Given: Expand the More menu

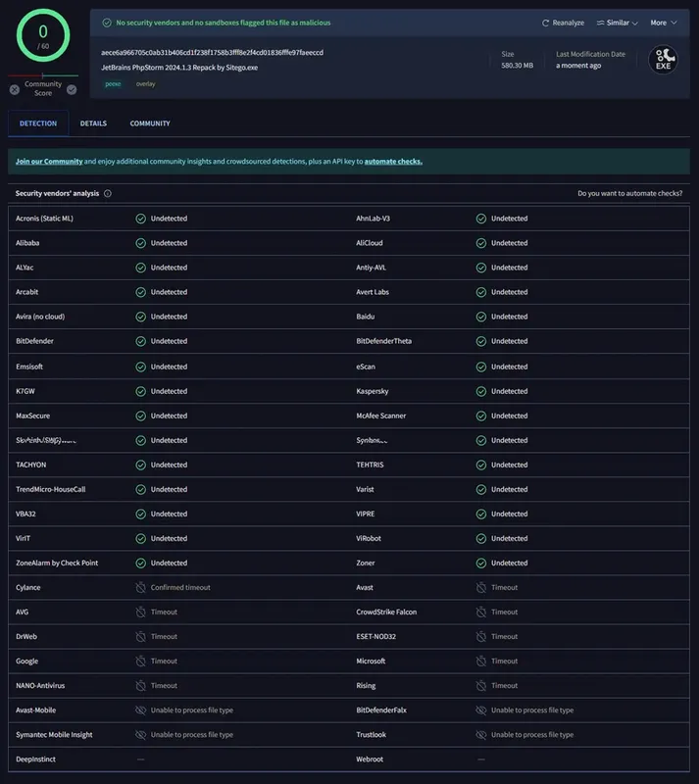Looking at the screenshot, I should 664,23.
